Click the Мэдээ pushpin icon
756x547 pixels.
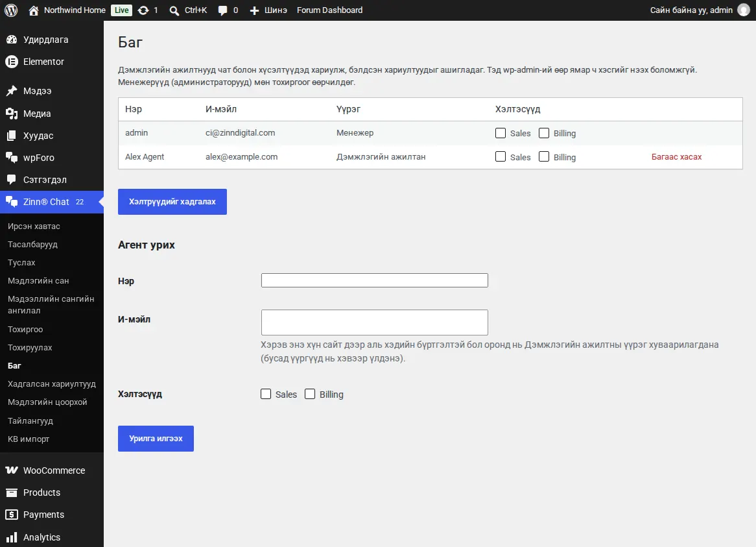[x=12, y=91]
